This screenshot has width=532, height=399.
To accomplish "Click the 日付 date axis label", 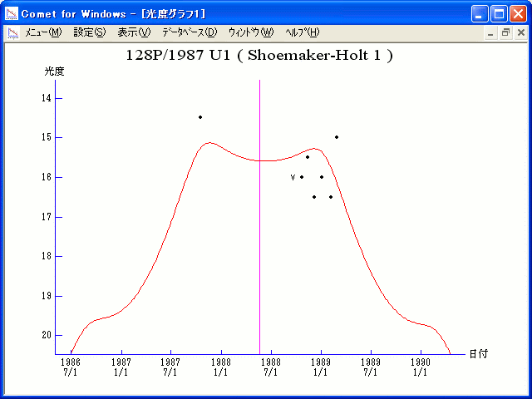I will click(x=478, y=353).
